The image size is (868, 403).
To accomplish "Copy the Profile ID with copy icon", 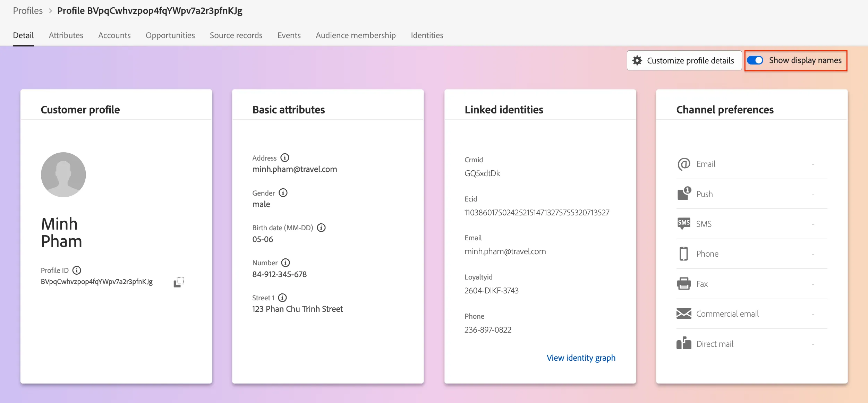I will pos(179,282).
